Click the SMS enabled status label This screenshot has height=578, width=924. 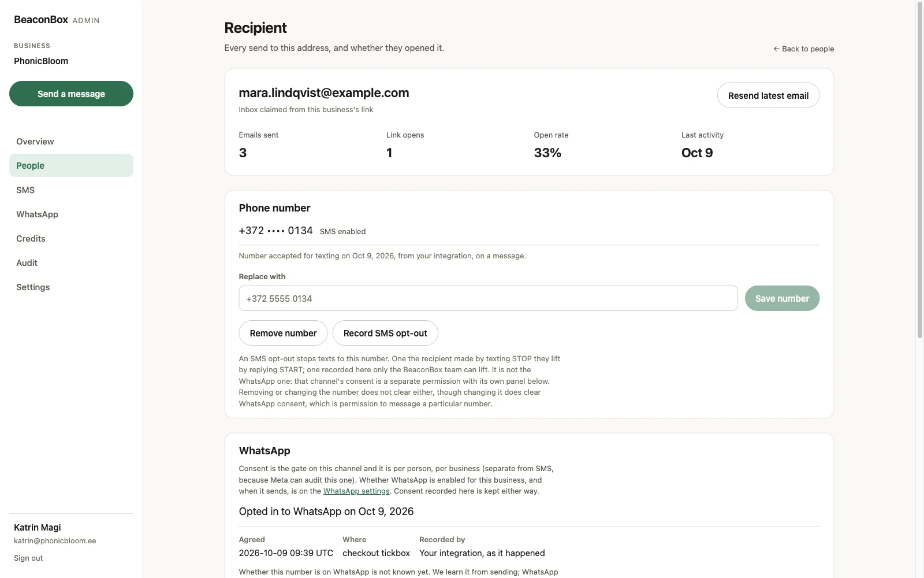[x=342, y=232]
